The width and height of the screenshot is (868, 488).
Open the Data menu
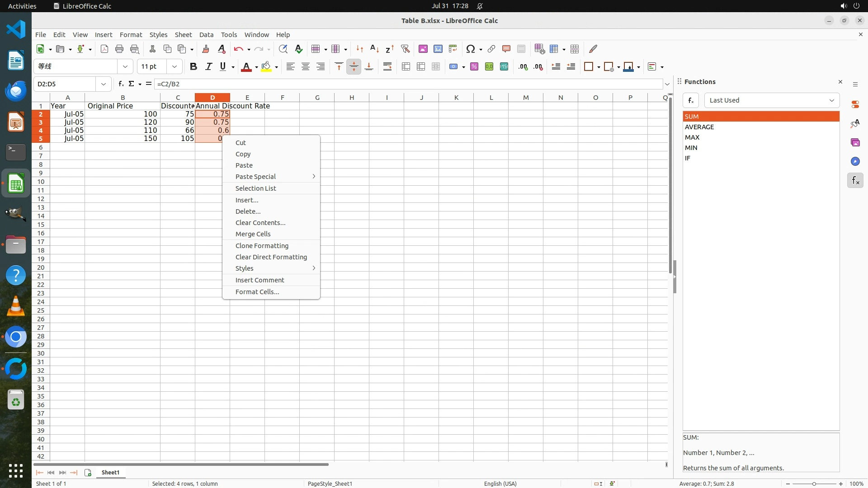tap(206, 35)
